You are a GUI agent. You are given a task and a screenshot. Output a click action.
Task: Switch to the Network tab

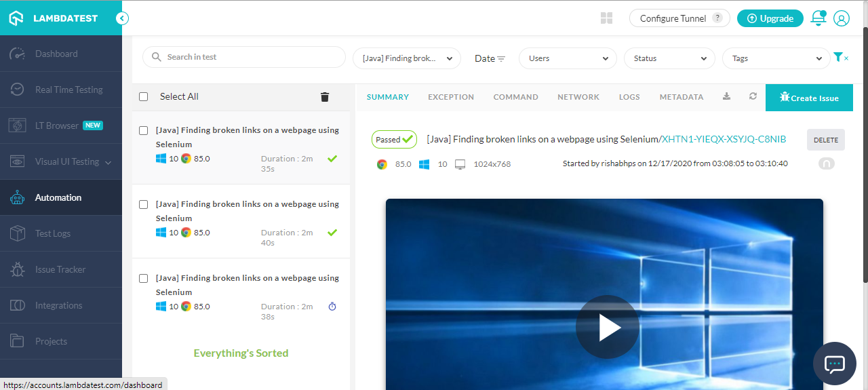pos(578,97)
